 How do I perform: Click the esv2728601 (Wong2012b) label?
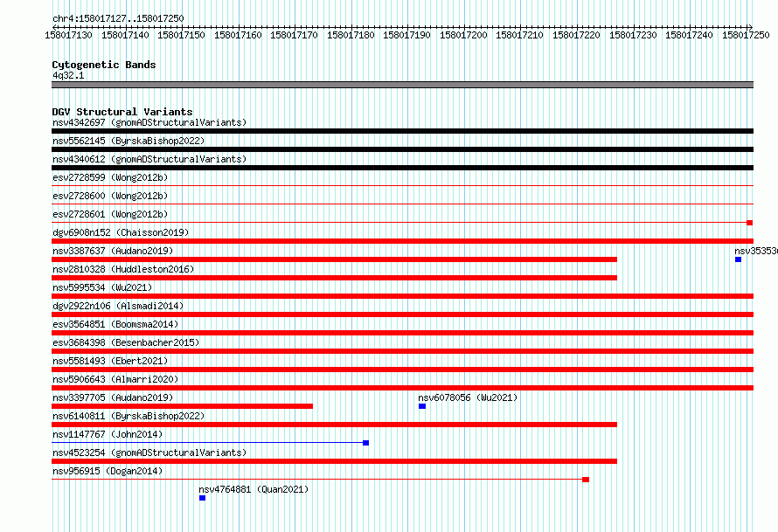(x=110, y=214)
